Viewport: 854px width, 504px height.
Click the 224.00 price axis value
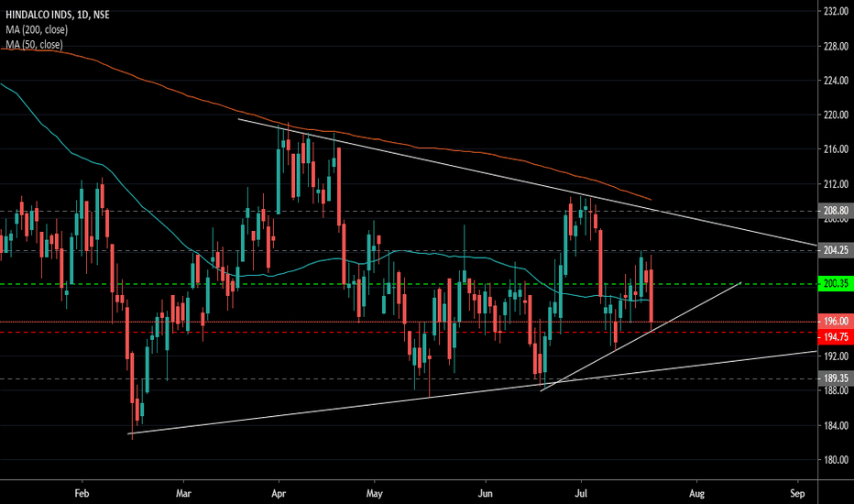tap(836, 81)
